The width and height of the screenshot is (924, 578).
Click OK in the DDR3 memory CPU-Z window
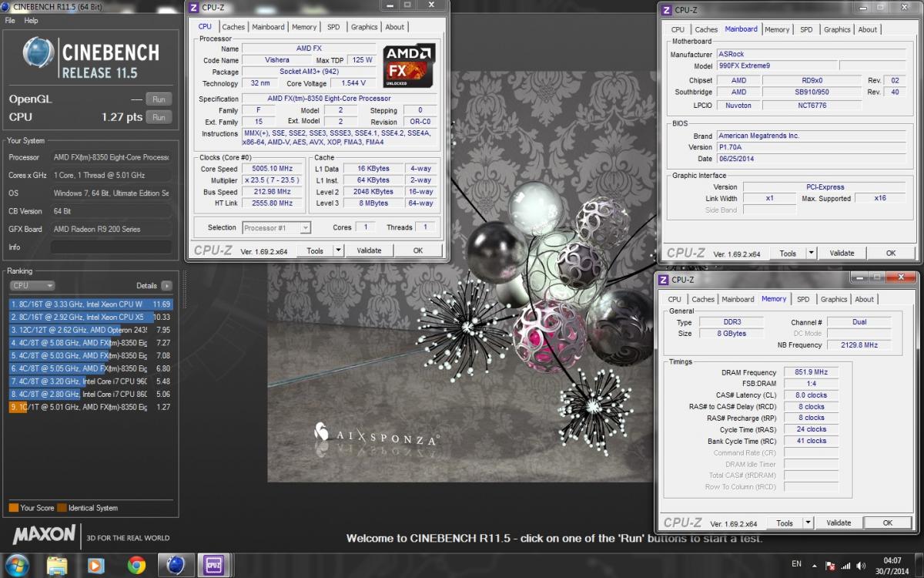coord(888,523)
